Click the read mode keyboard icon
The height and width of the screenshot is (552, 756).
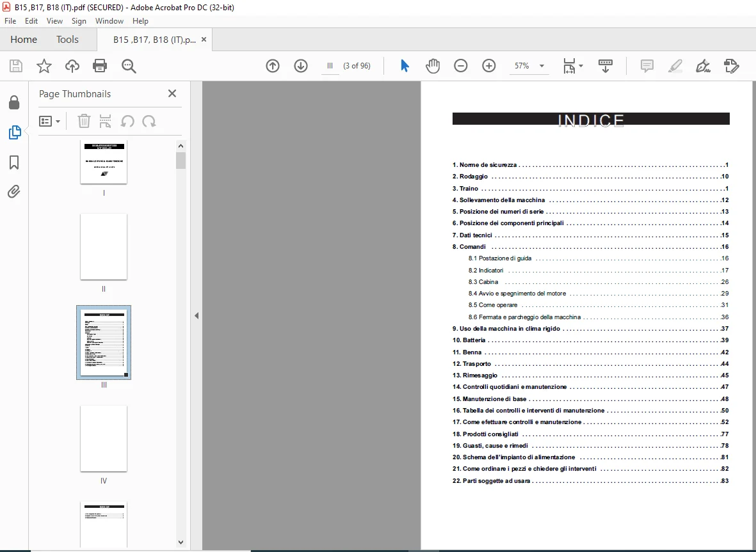click(x=606, y=66)
